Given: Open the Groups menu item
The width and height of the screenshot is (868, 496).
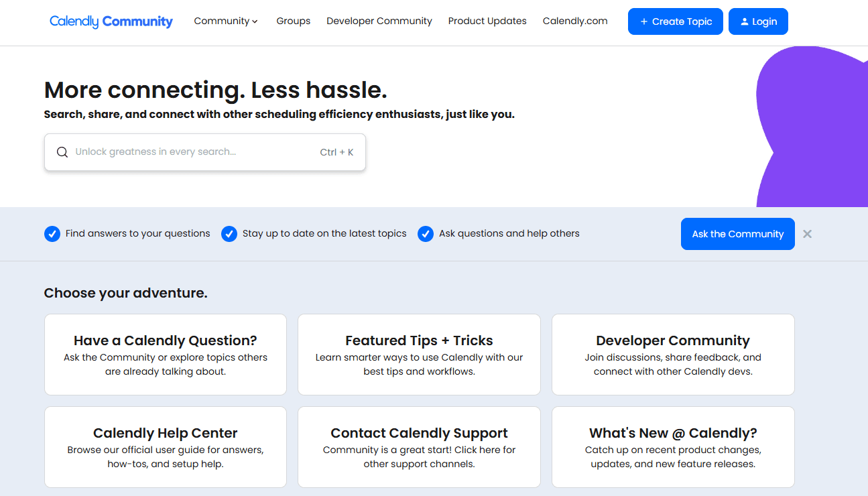Looking at the screenshot, I should [x=294, y=21].
